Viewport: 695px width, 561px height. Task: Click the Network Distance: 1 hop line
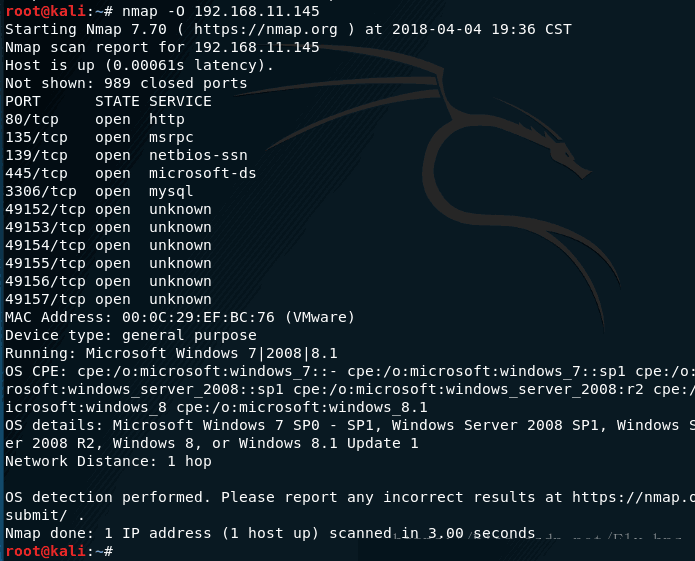click(x=108, y=462)
